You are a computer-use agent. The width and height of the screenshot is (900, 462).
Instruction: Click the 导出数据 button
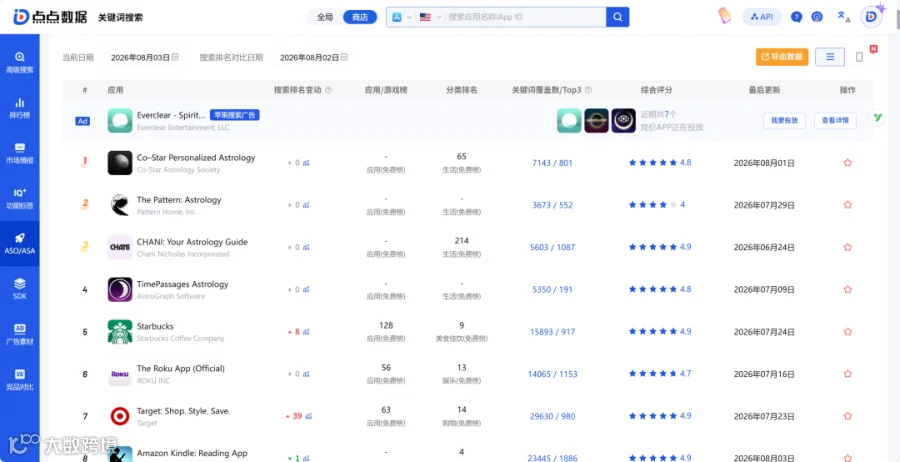[x=782, y=57]
